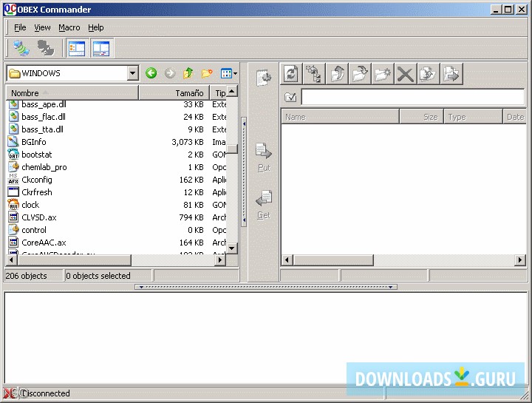
Task: Click the BGInfo image icon
Action: point(13,142)
